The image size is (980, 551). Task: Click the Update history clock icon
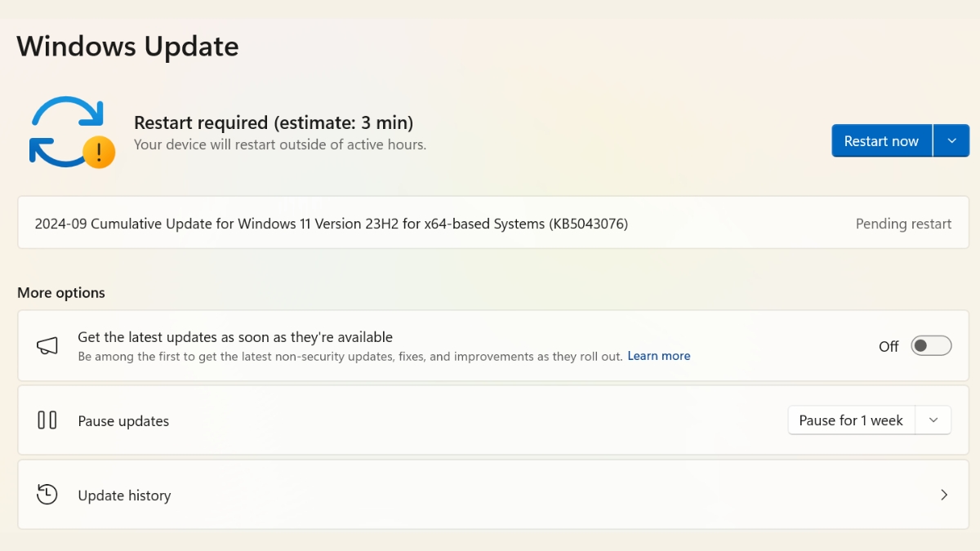click(47, 495)
